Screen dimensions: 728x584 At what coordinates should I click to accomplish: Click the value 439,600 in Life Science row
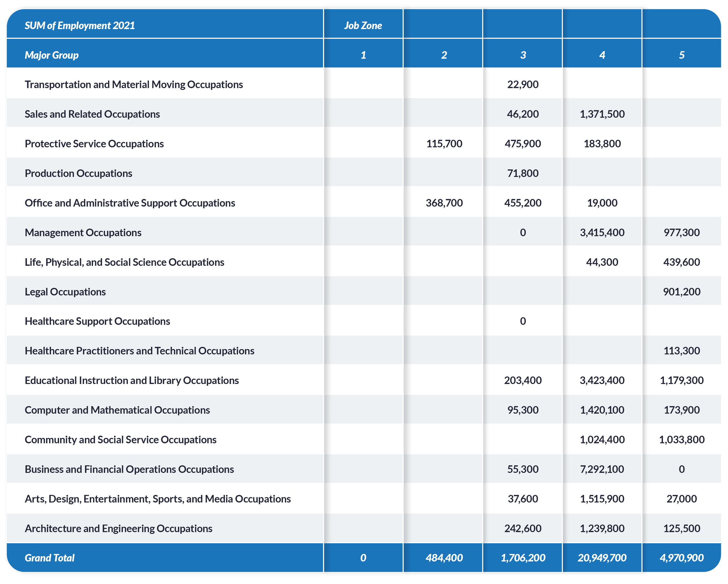point(681,262)
